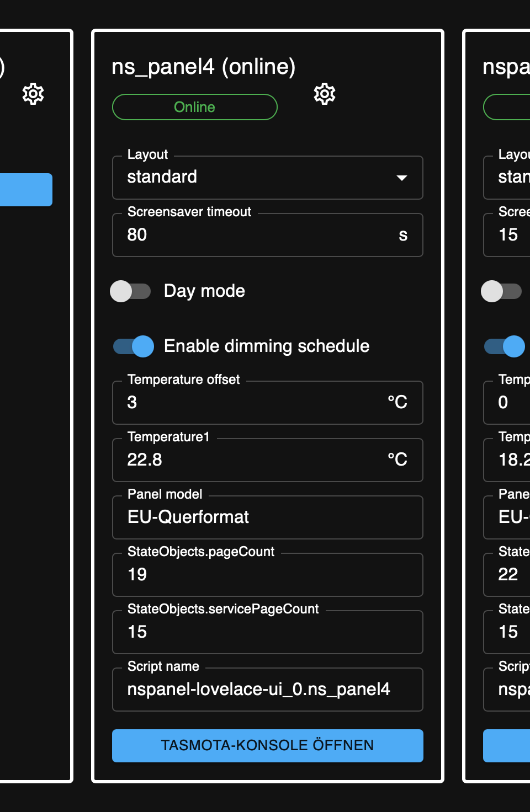Expand the Layout dropdown arrow

[402, 178]
